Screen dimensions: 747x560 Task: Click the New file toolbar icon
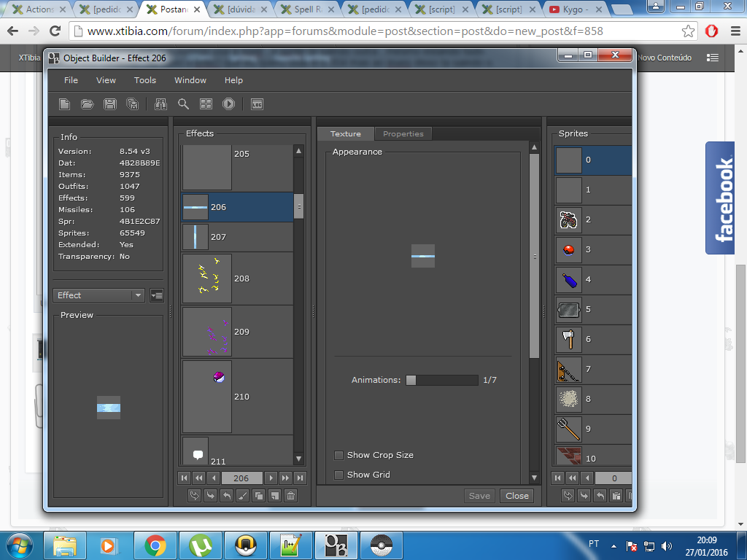[x=64, y=104]
